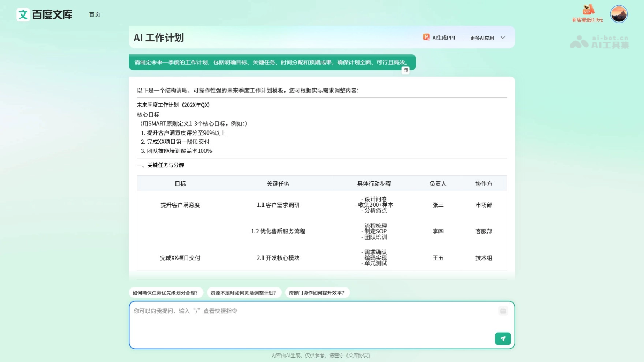This screenshot has height=362, width=644.
Task: Open the user avatar picture
Action: [619, 14]
